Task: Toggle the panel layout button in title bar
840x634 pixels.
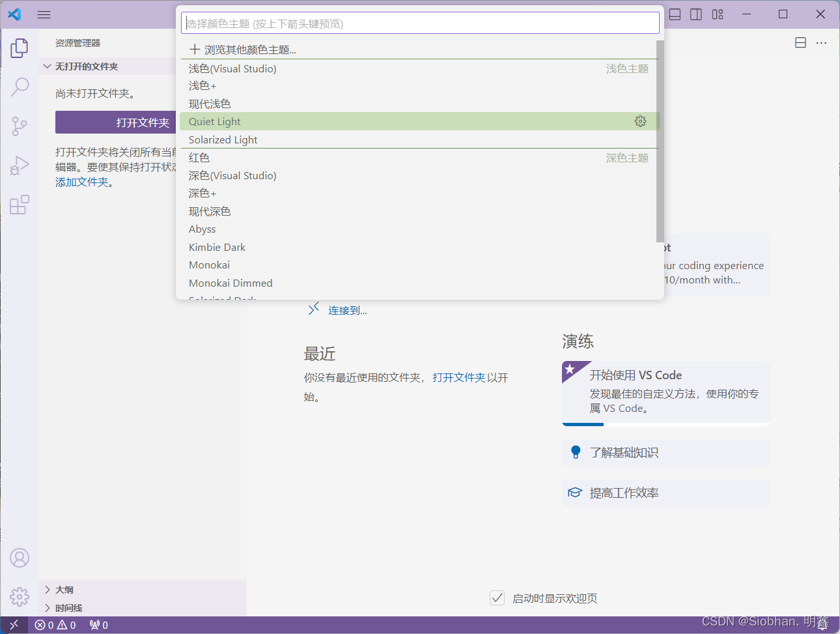Action: click(x=675, y=14)
